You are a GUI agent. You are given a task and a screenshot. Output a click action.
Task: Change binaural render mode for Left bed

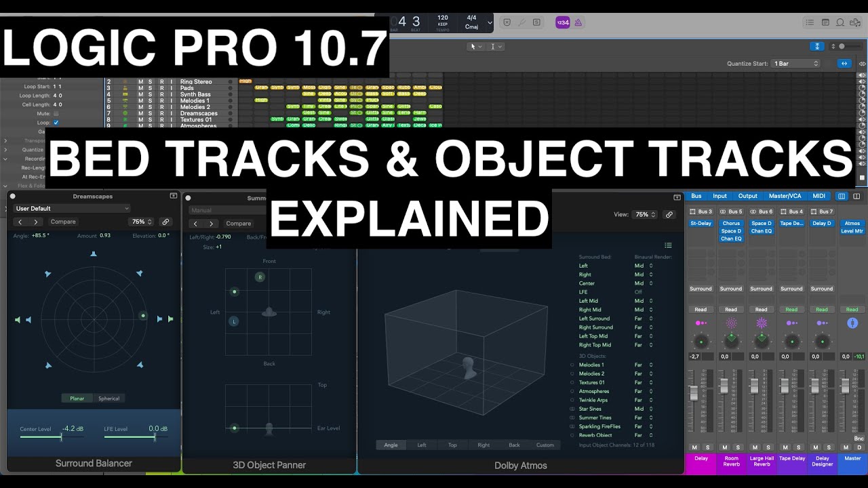tap(643, 266)
